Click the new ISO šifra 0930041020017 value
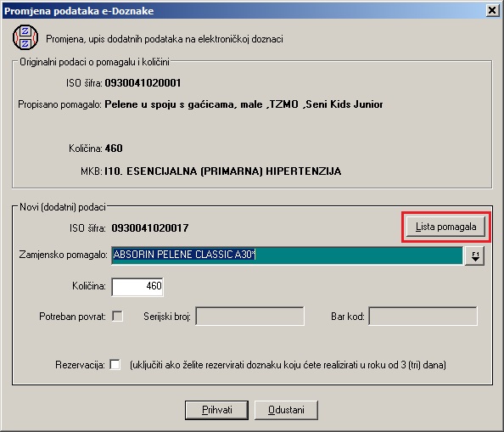This screenshot has height=432, width=504. click(150, 228)
